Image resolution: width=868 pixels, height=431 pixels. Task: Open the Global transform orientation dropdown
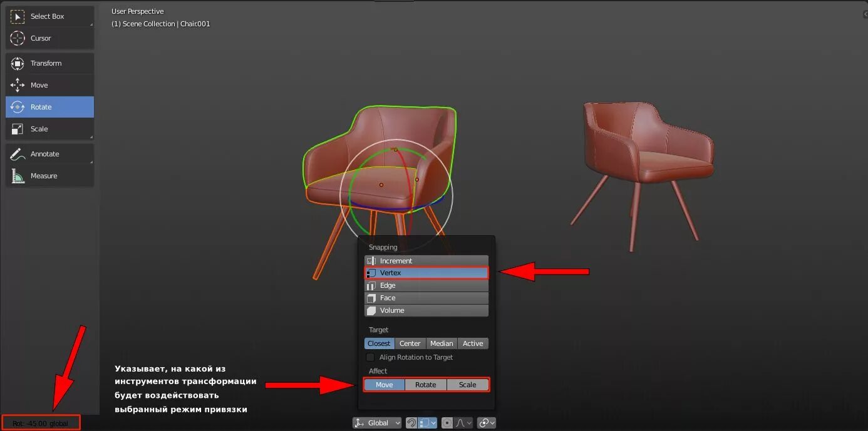click(376, 422)
